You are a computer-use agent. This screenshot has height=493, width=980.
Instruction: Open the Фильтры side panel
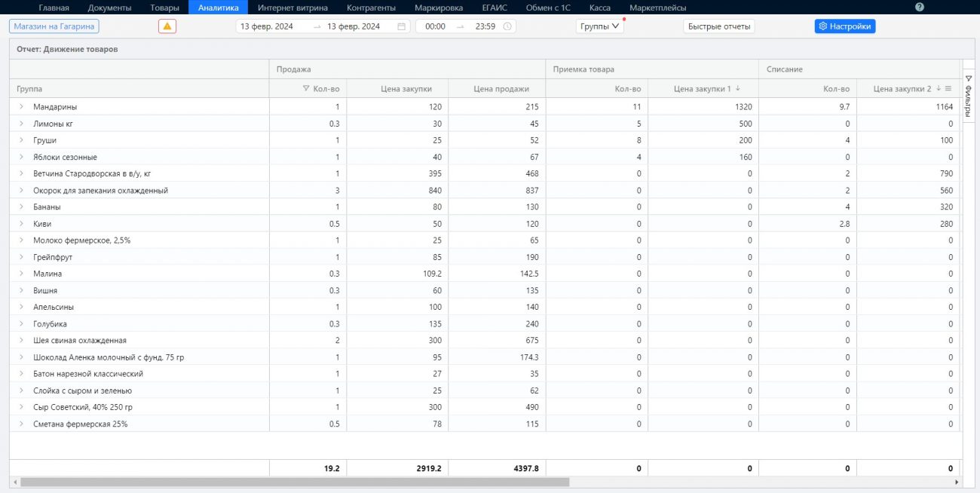969,96
